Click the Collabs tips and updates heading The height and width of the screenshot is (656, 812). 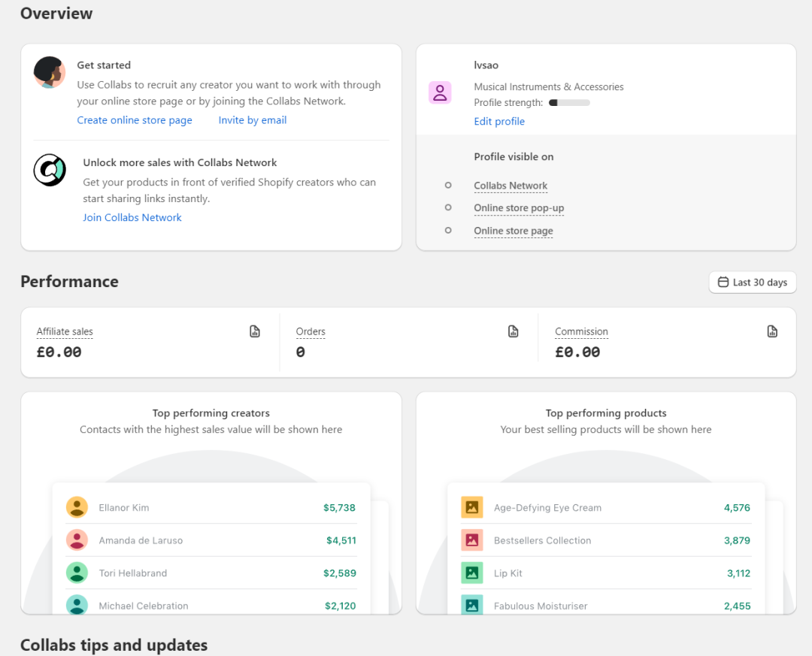pos(114,645)
